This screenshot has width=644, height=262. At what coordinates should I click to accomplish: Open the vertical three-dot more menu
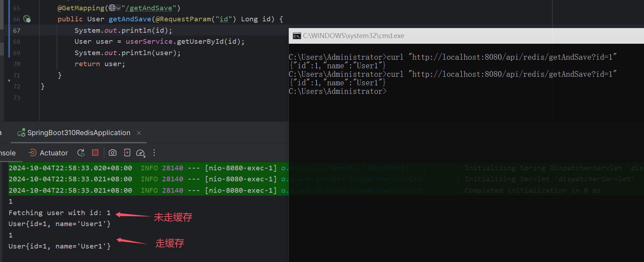[154, 153]
